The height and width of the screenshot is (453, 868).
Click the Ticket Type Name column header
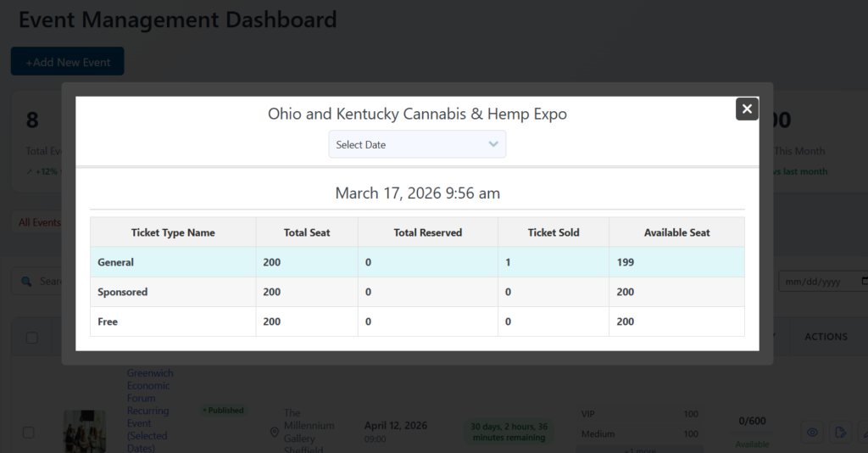pyautogui.click(x=173, y=232)
